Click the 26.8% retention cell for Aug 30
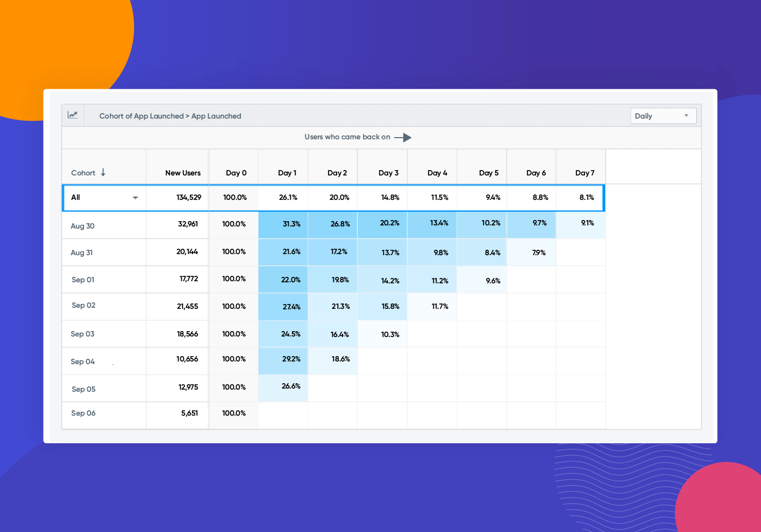This screenshot has height=532, width=761. coord(332,224)
